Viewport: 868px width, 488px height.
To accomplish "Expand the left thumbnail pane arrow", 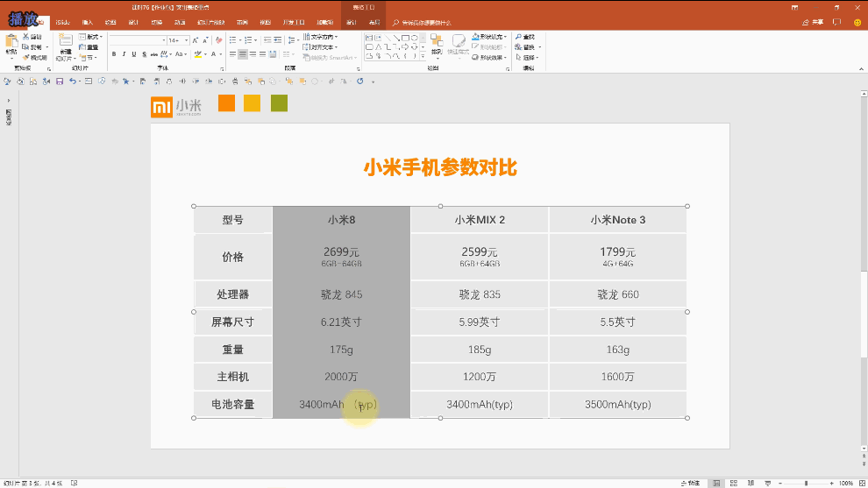I will coord(9,101).
